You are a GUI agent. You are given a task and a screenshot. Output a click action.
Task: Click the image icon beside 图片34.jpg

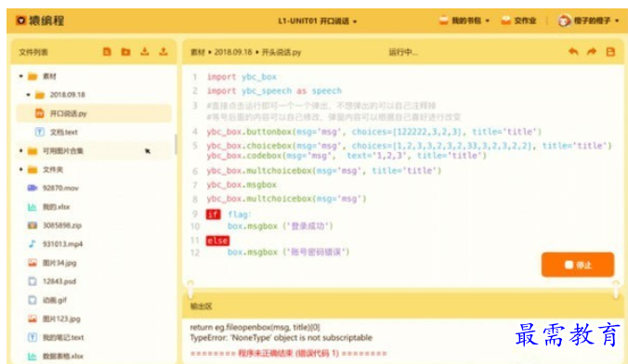coord(32,263)
